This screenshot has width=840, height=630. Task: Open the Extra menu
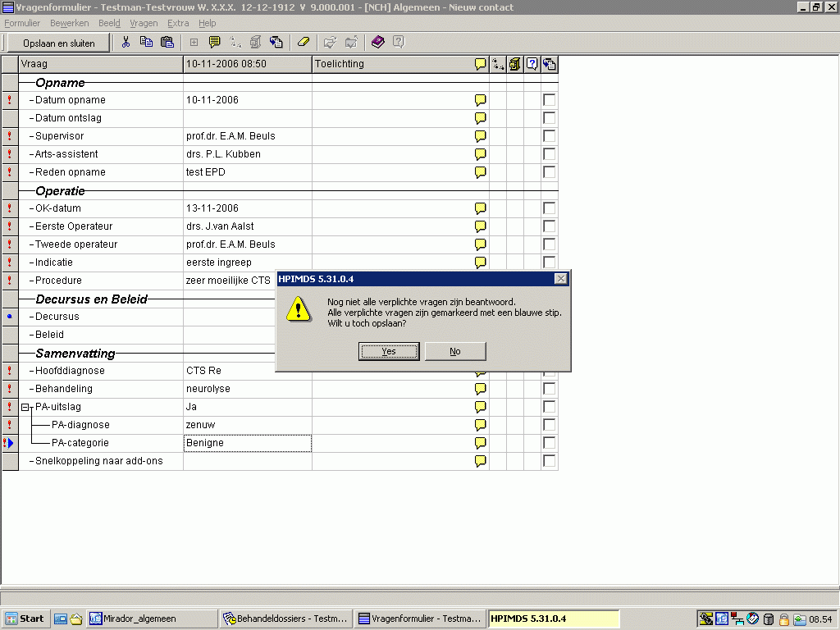177,23
